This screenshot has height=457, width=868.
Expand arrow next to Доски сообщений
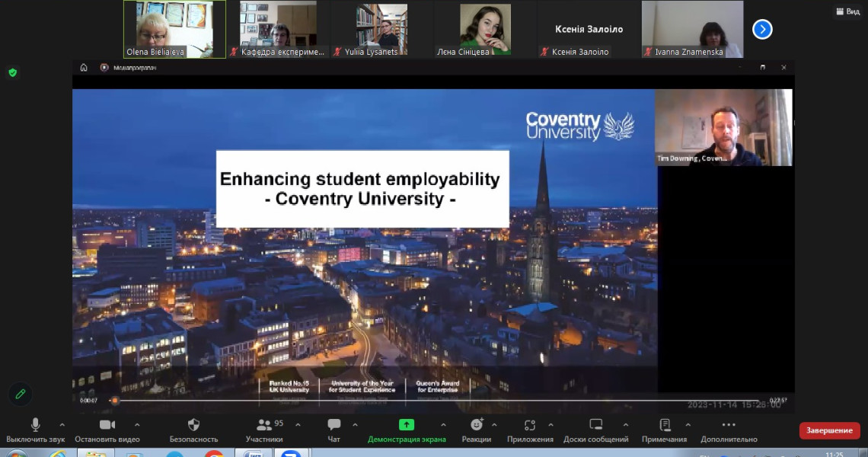[626, 425]
